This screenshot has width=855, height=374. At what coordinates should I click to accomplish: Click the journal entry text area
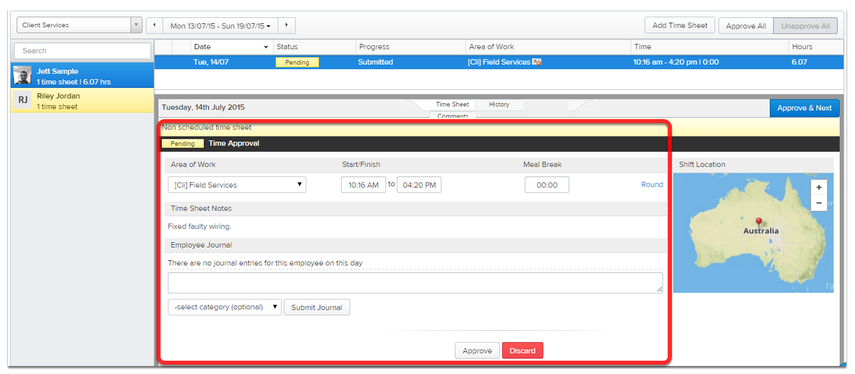coord(416,283)
